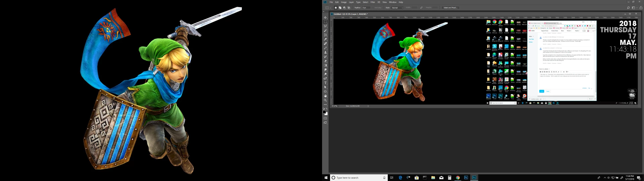Open the Style dropdown set to Normal
This screenshot has width=644, height=181.
pos(397,8)
